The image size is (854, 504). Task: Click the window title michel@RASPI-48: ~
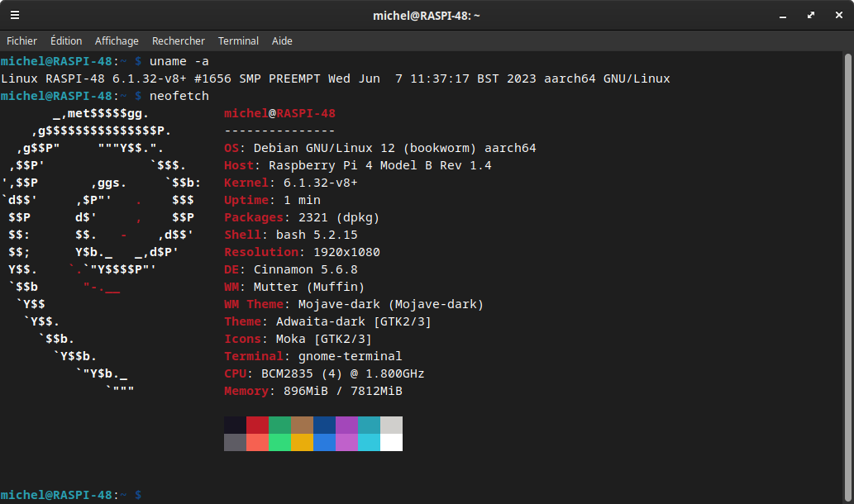pyautogui.click(x=427, y=16)
